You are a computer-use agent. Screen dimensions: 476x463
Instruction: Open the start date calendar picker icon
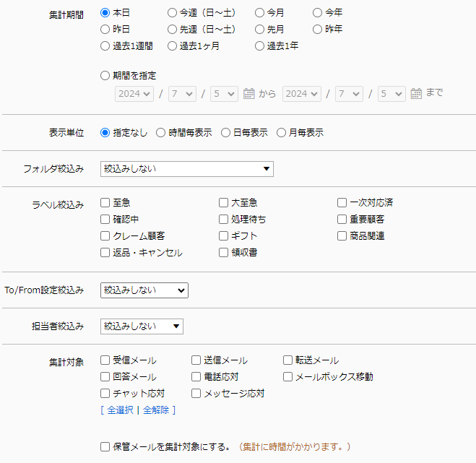pyautogui.click(x=249, y=93)
